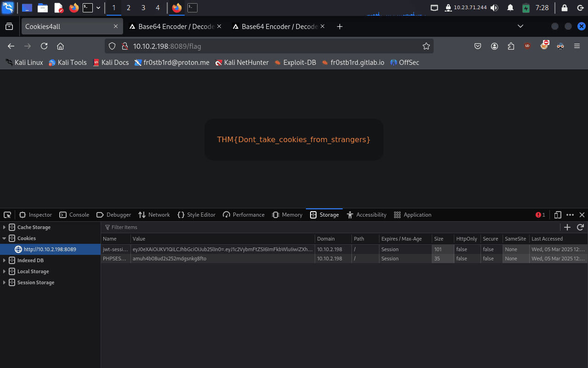This screenshot has width=588, height=368.
Task: Open the uBlock Origin extension icon
Action: [527, 46]
